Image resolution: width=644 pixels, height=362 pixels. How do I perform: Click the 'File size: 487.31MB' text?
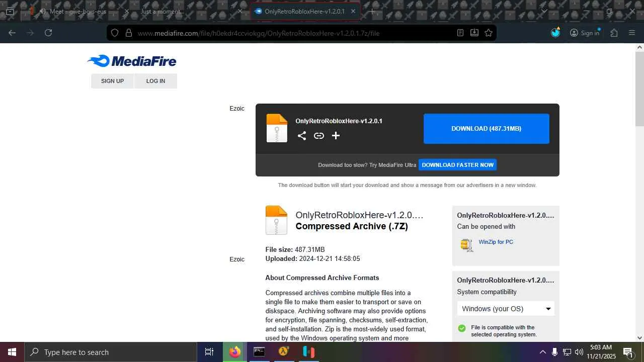[x=295, y=249]
